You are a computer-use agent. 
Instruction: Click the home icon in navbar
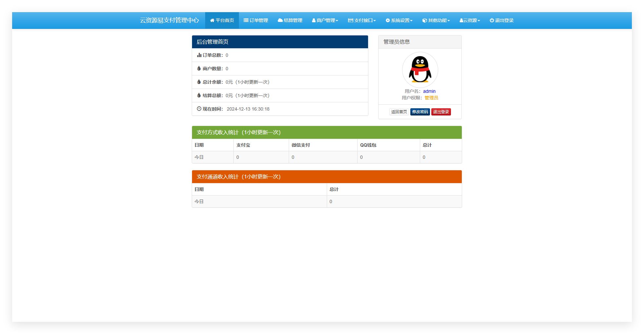(x=212, y=20)
